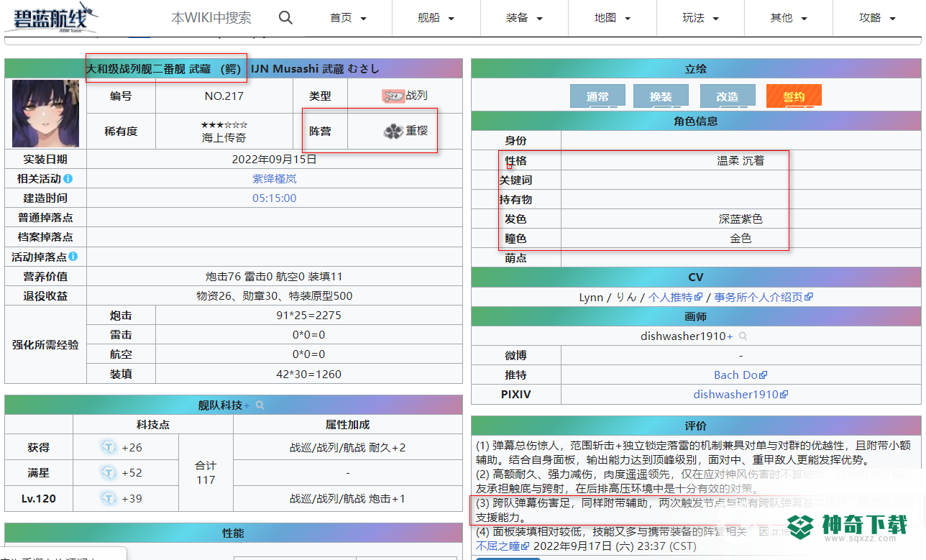Open the 碧蓝航线 site logo
926x560 pixels.
point(52,17)
